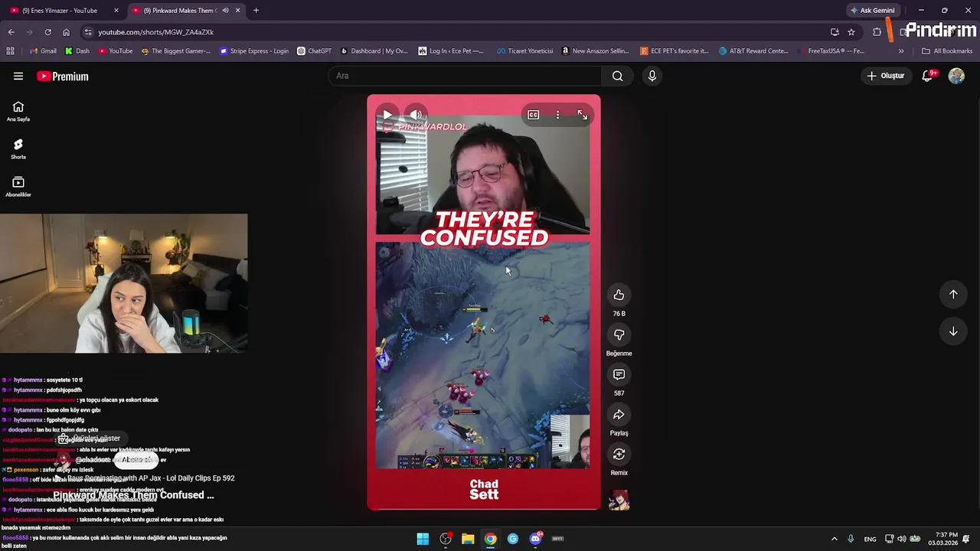Click Chrome icon in the taskbar
980x551 pixels.
490,539
